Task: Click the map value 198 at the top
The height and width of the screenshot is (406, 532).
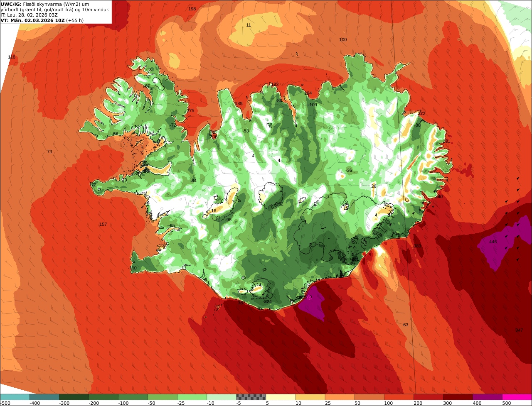Action: pyautogui.click(x=192, y=9)
